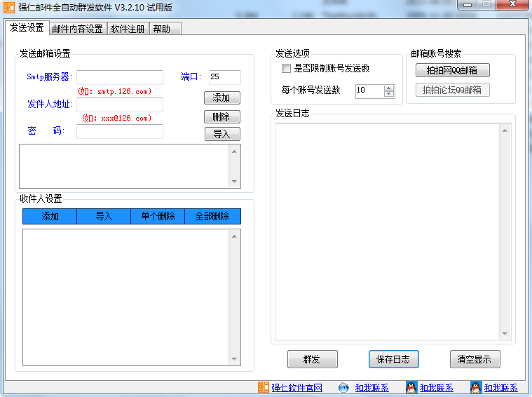Click the 每个账号发送数 value field
Viewport: 532px width, 397px height.
pyautogui.click(x=370, y=91)
